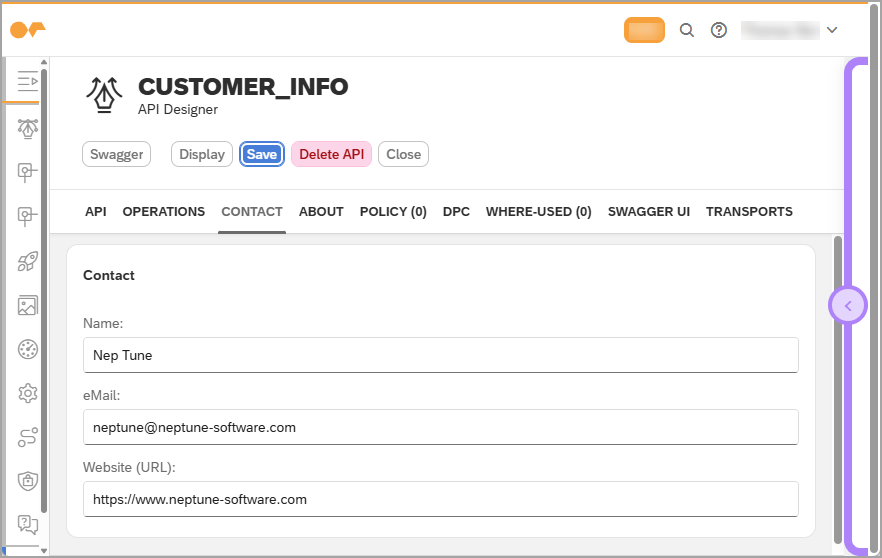882x558 pixels.
Task: Click the Delete API button
Action: (331, 154)
